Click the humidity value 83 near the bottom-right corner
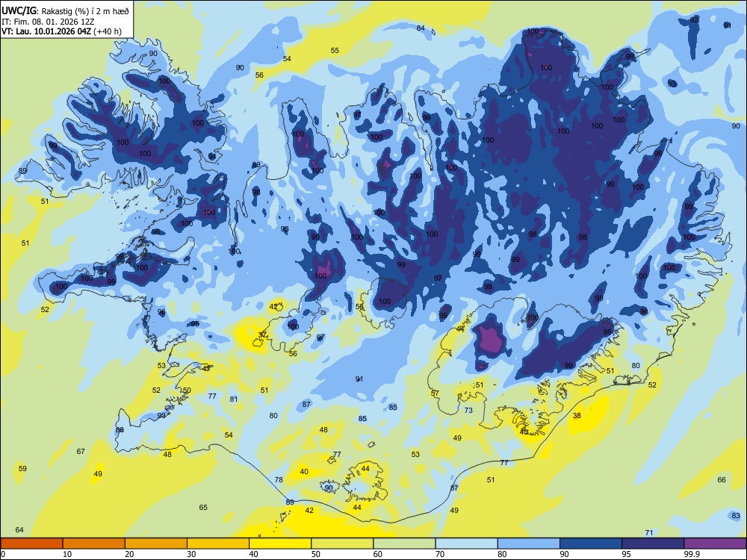 tap(736, 516)
